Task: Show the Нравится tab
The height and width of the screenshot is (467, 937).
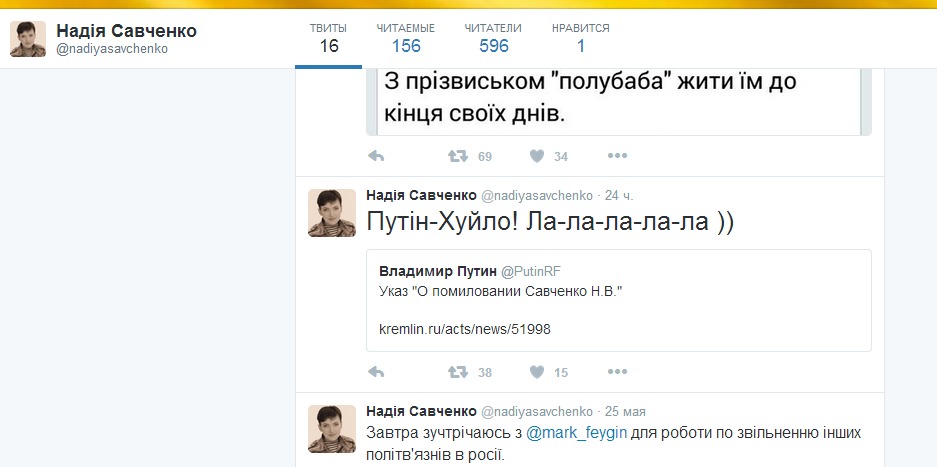Action: coord(580,37)
